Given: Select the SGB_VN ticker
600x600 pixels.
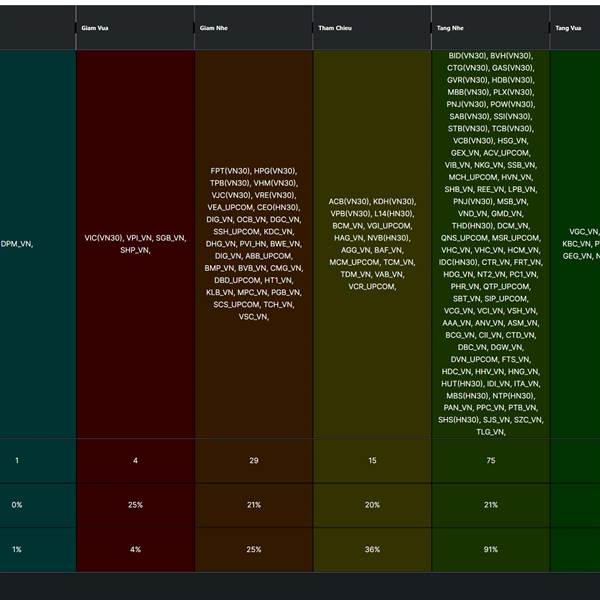Looking at the screenshot, I should coord(171,238).
